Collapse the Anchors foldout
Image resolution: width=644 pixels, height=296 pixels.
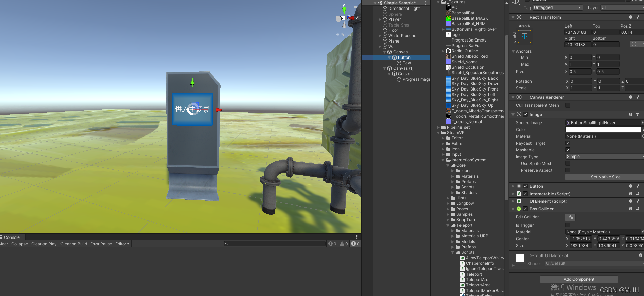pos(513,51)
